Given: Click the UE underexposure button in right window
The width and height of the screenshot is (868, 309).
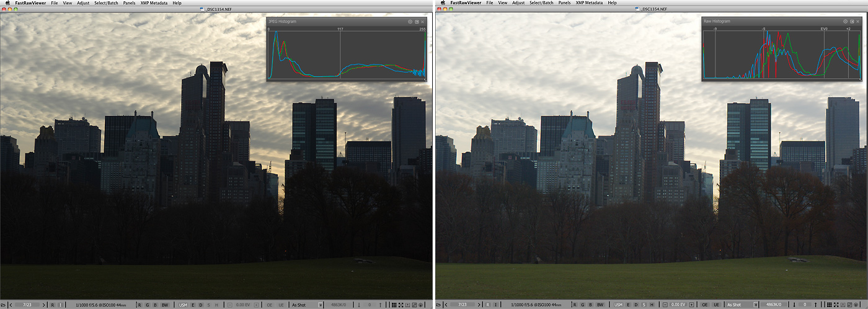Looking at the screenshot, I should click(716, 305).
